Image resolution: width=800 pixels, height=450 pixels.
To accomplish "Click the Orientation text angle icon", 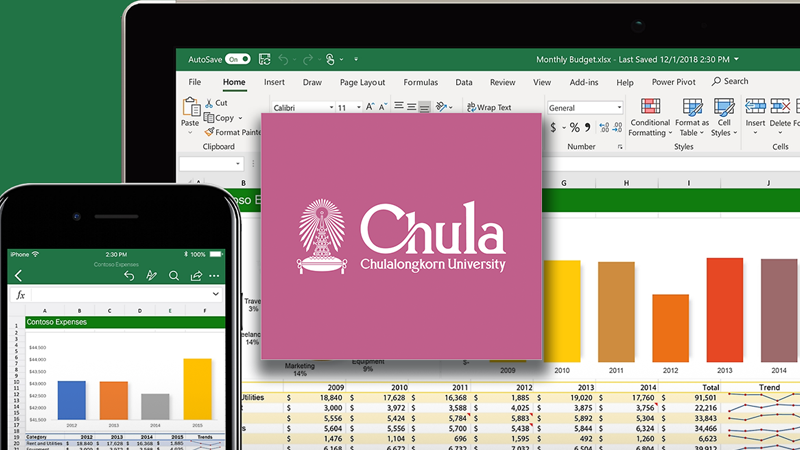I will point(442,107).
